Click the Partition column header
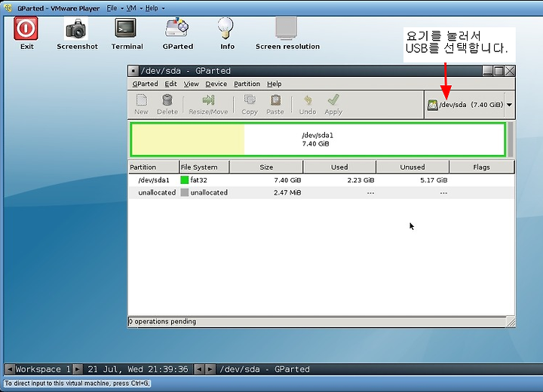 [x=153, y=167]
